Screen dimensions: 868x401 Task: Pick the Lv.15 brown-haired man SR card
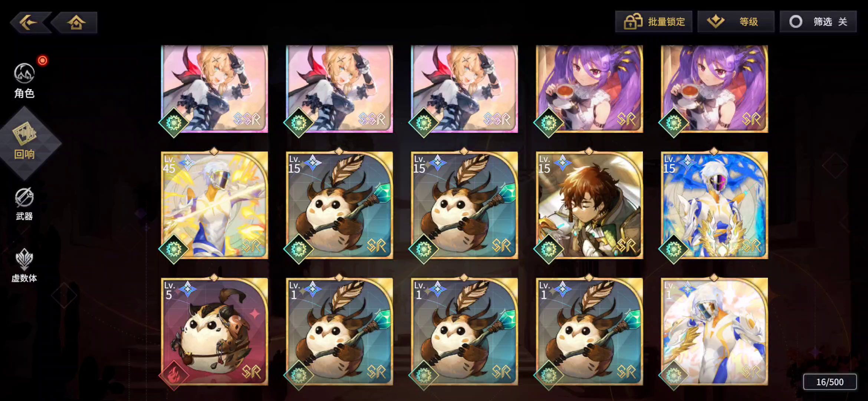tap(589, 205)
